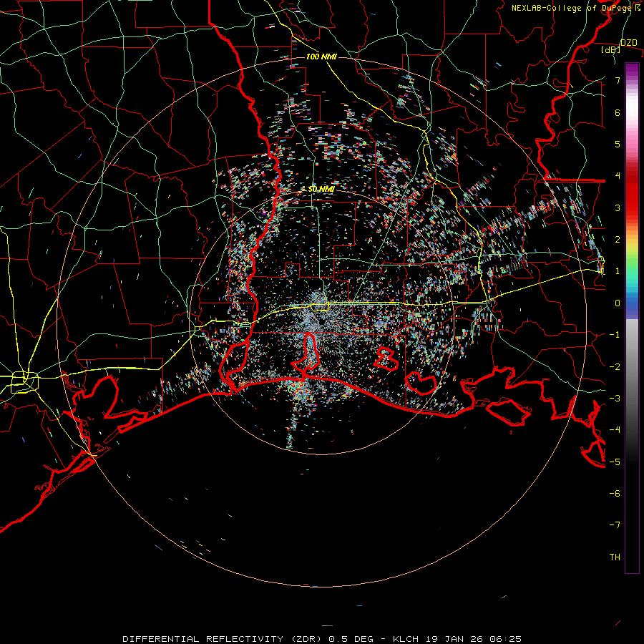Click the [dB] units label
The width and height of the screenshot is (644, 644).
611,50
